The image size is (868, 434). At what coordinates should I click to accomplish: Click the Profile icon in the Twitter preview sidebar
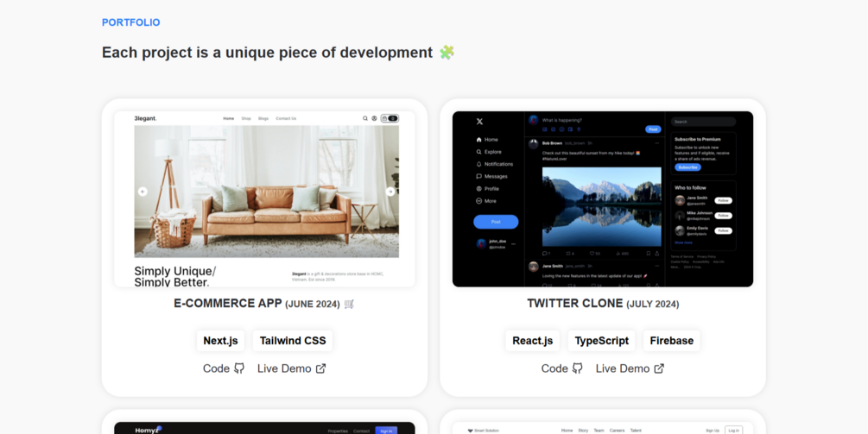478,189
